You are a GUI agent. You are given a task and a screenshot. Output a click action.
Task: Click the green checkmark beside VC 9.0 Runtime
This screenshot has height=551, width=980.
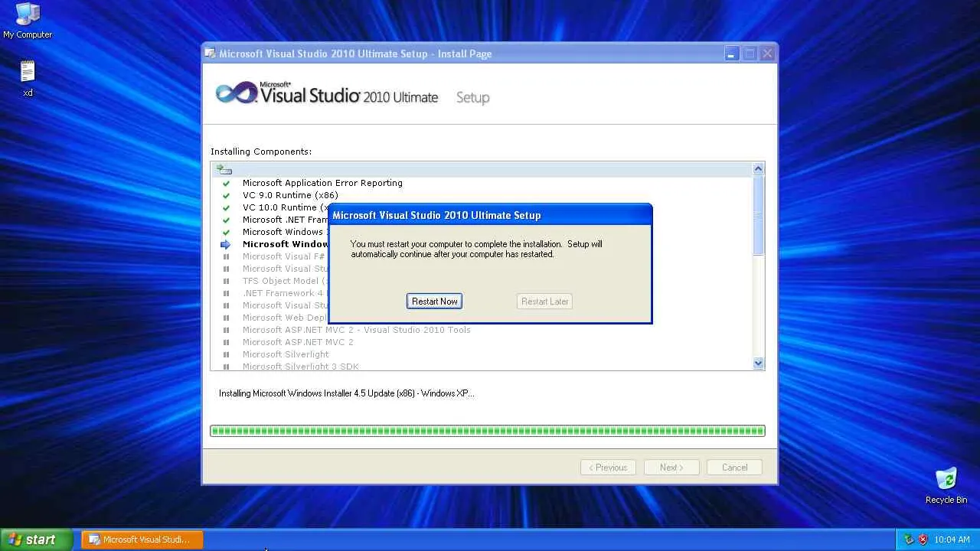[x=226, y=195]
